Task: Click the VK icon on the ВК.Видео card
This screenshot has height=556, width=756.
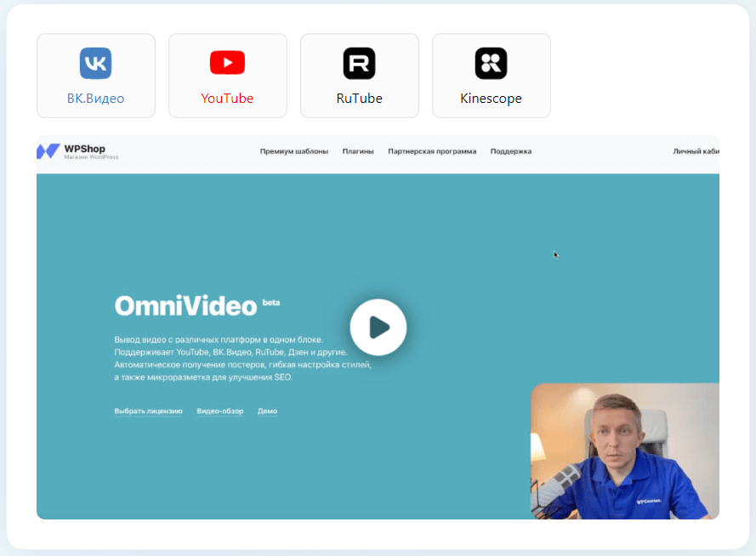Action: (95, 62)
